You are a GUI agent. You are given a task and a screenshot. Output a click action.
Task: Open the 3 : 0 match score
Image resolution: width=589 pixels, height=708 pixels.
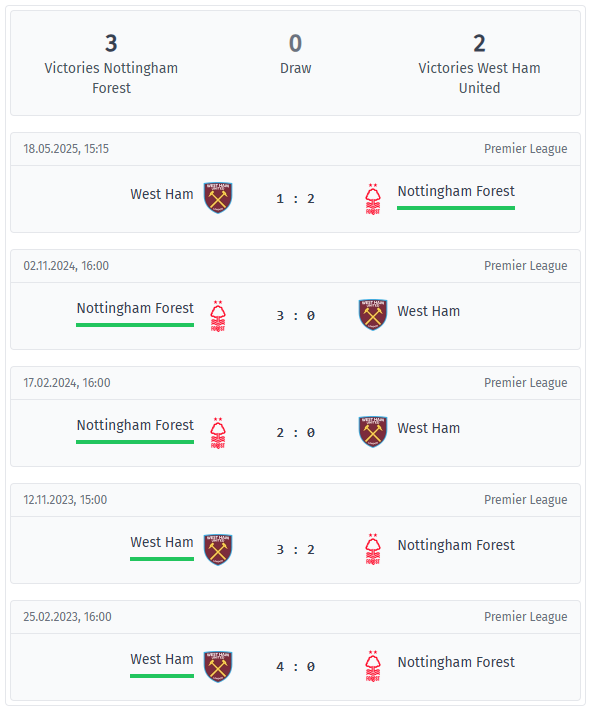click(x=295, y=316)
